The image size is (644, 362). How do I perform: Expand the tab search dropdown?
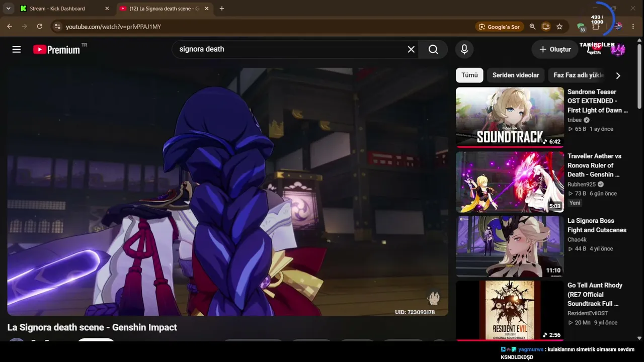point(8,9)
